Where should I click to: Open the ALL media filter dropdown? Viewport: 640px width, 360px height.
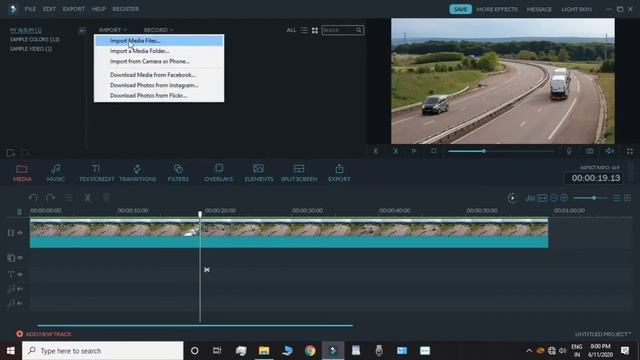coord(291,30)
